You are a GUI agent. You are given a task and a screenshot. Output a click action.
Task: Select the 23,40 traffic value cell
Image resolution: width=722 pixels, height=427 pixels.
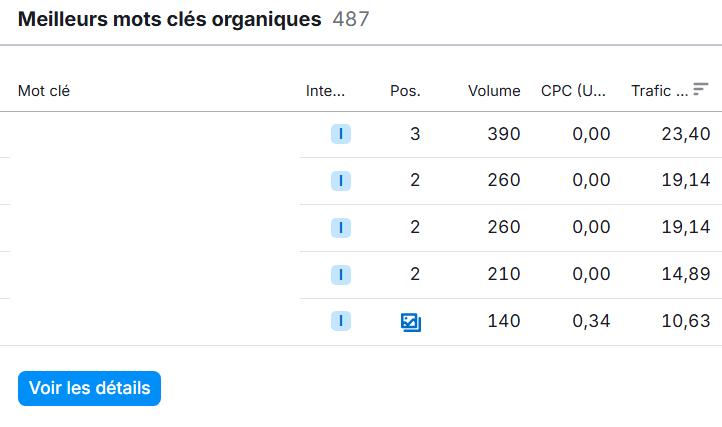pyautogui.click(x=686, y=134)
